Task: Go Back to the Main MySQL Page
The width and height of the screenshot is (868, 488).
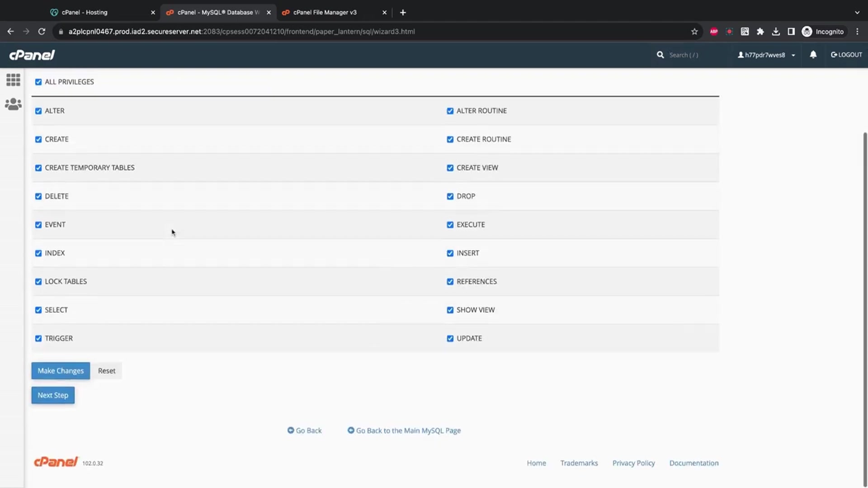Action: point(404,431)
